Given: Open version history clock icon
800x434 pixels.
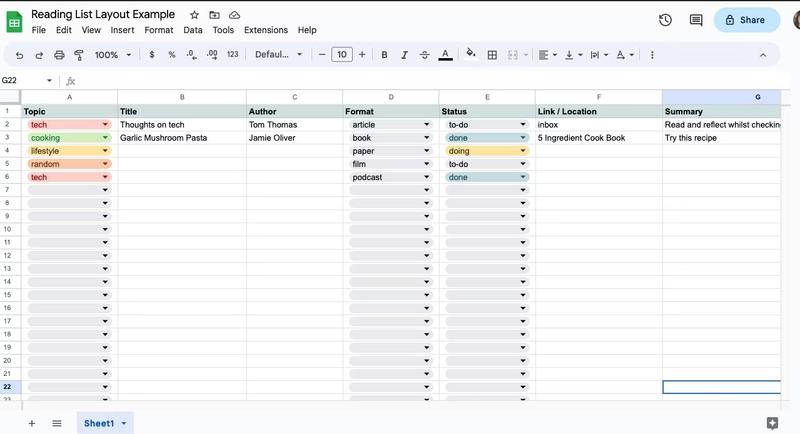Looking at the screenshot, I should click(x=665, y=20).
